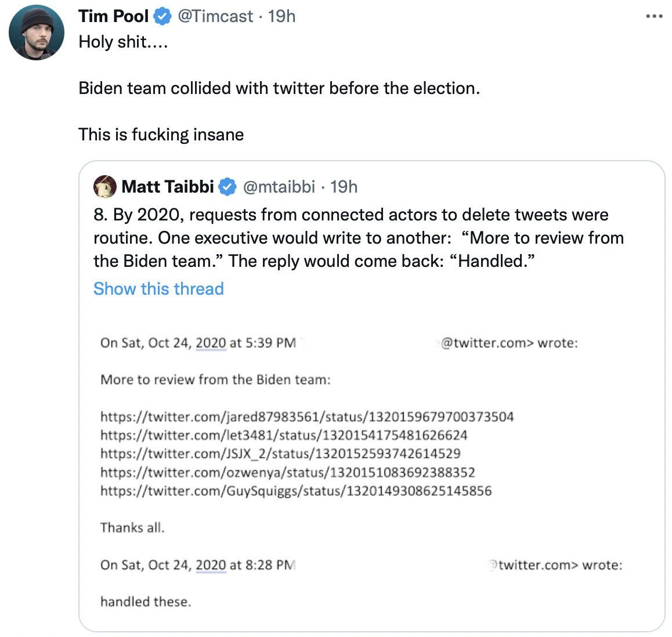Click the verified badge next to Tim Pool
This screenshot has width=672, height=637.
pyautogui.click(x=162, y=17)
